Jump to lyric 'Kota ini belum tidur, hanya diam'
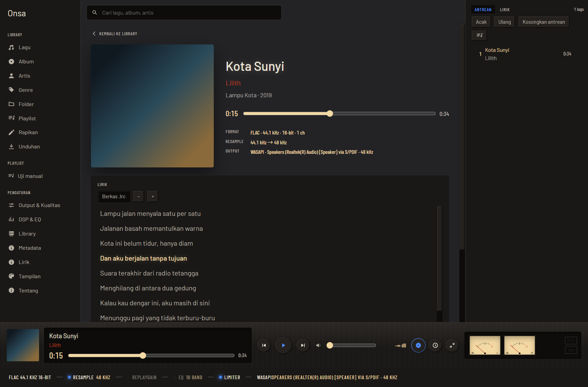This screenshot has width=588, height=387. [147, 244]
